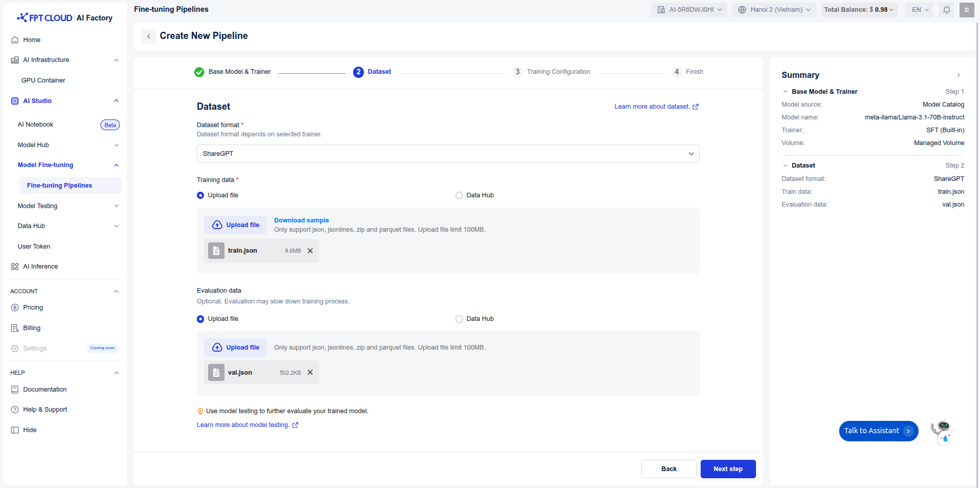Viewport: 980px width, 488px height.
Task: Select Upload file for evaluation data
Action: 200,319
